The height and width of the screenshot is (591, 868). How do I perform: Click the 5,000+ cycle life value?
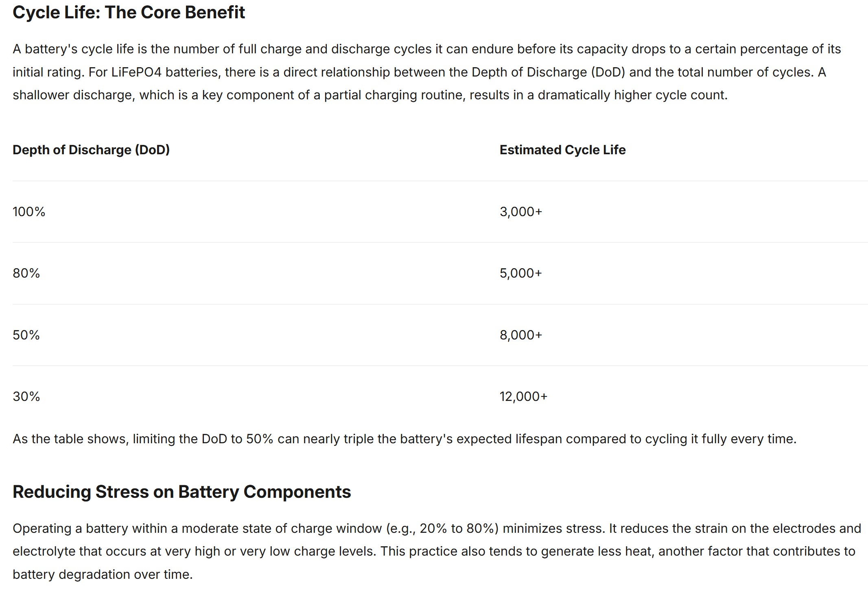[x=521, y=273]
